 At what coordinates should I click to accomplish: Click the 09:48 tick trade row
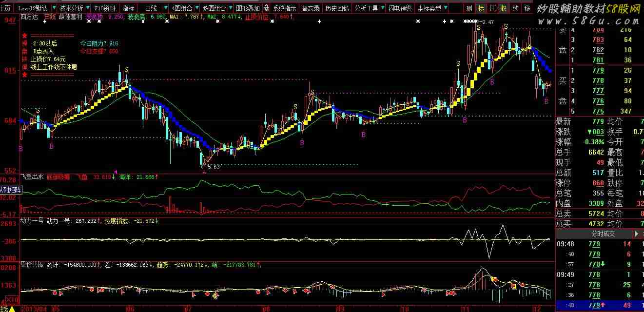(600, 244)
